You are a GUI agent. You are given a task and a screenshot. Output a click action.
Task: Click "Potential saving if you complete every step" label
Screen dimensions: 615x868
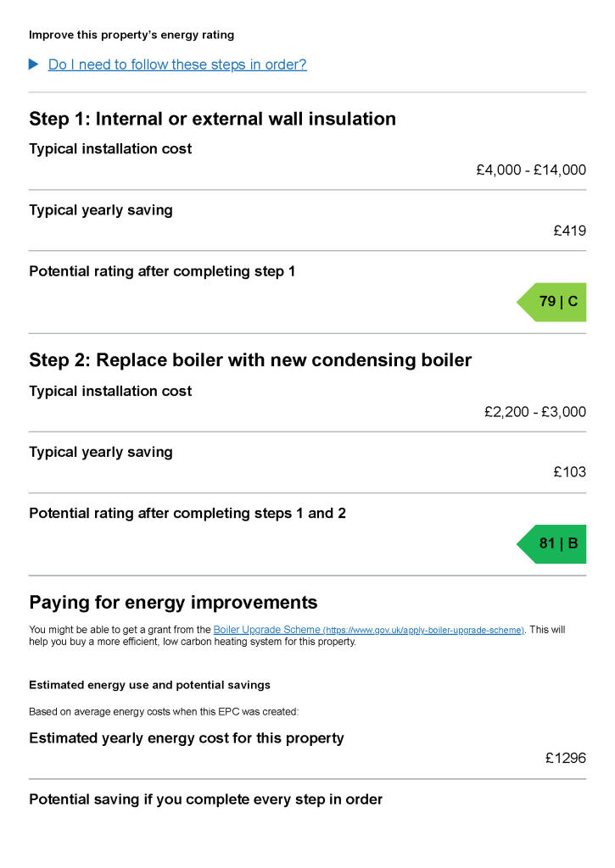205,799
